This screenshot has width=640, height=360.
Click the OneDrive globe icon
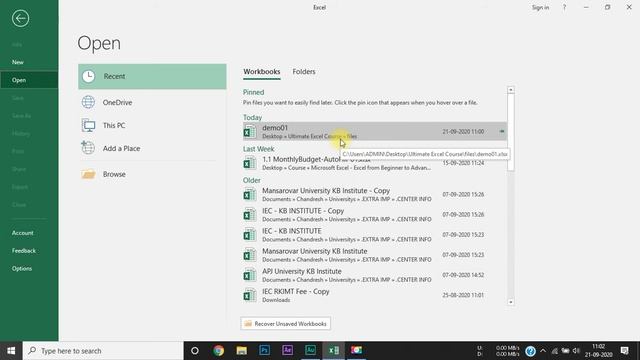coord(88,102)
